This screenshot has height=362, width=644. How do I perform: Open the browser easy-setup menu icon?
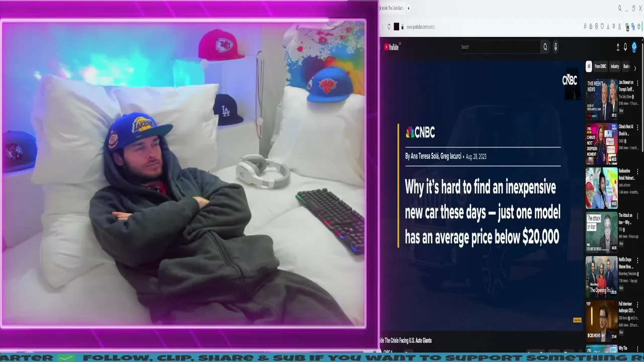point(614,26)
